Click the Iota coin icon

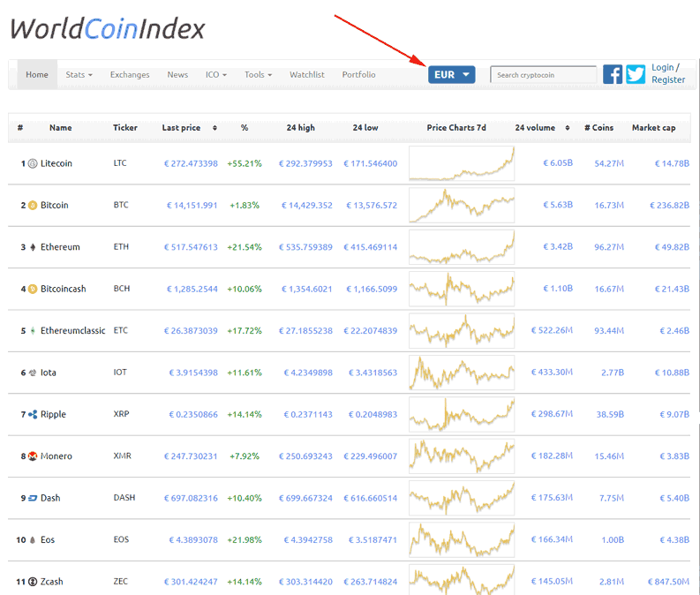pos(33,373)
